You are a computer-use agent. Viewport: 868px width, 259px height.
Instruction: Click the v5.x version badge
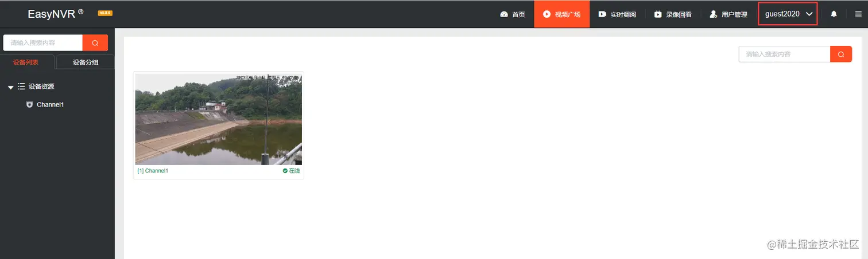coord(105,13)
